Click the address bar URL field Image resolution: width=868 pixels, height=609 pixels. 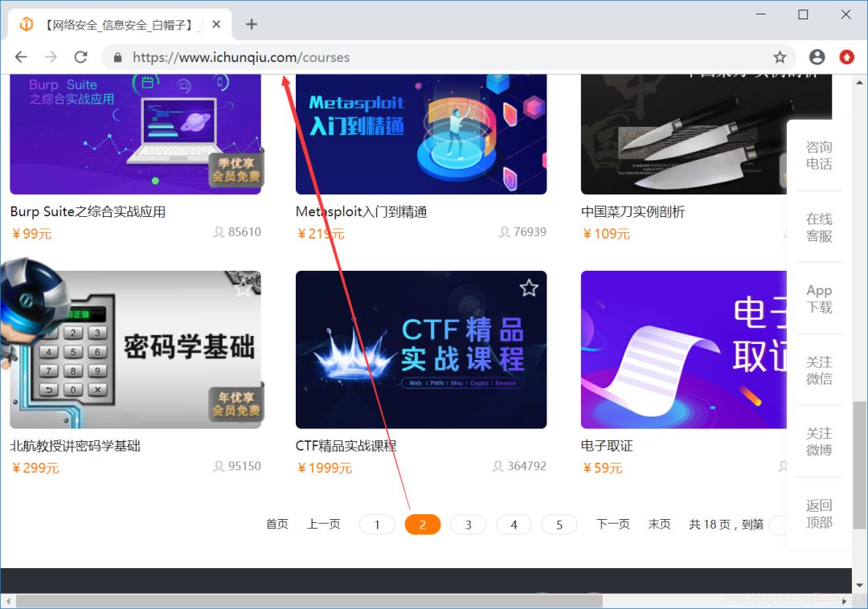point(448,57)
